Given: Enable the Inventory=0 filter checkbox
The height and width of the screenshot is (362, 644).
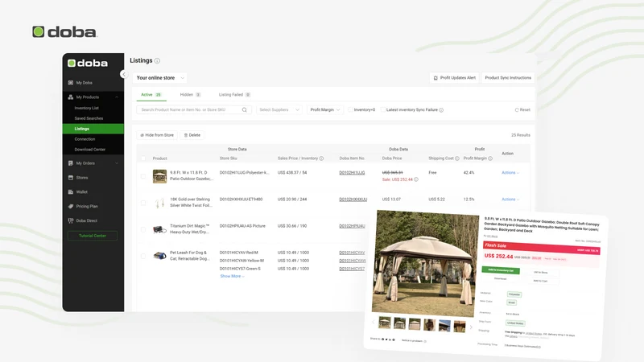Looking at the screenshot, I should point(350,110).
